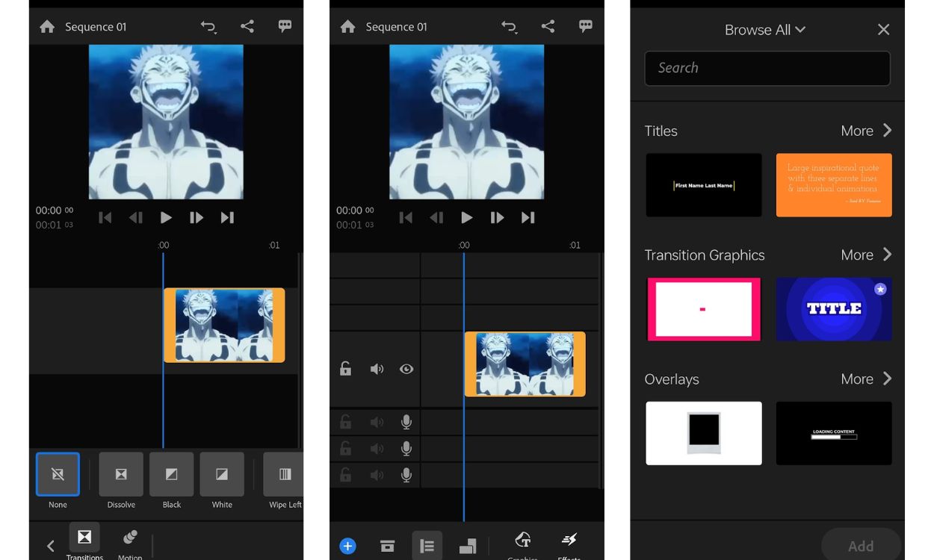Viewport: 934px width, 560px height.
Task: Open the Effects panel
Action: pyautogui.click(x=569, y=544)
